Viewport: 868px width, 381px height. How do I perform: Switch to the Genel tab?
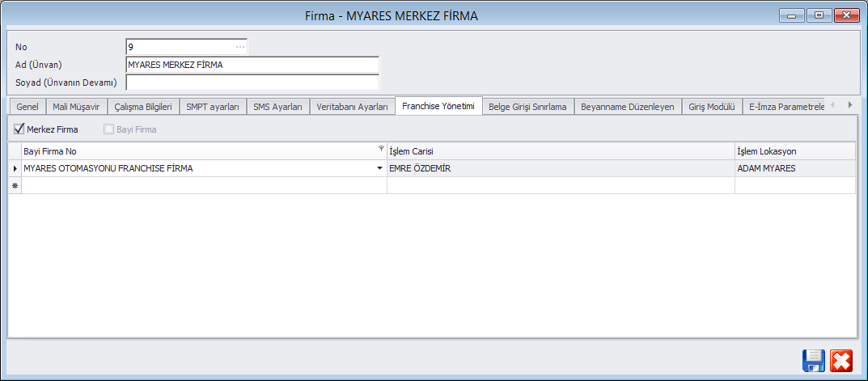coord(28,107)
